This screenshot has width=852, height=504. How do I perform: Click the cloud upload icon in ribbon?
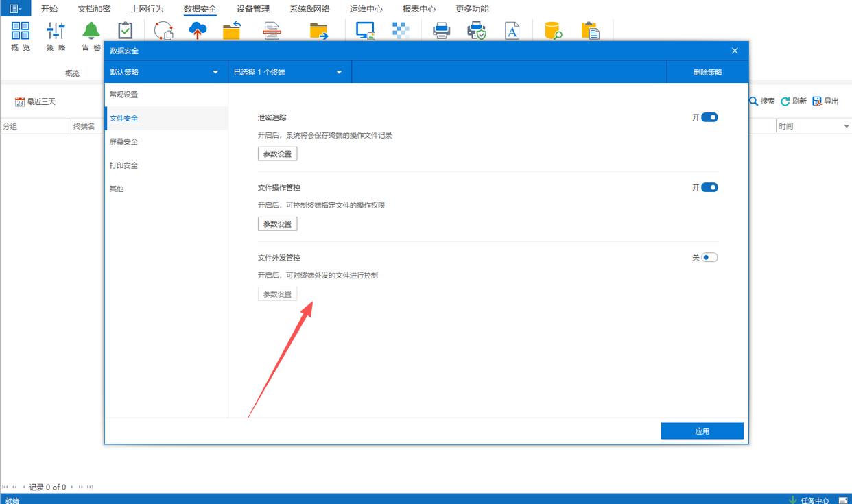click(198, 30)
